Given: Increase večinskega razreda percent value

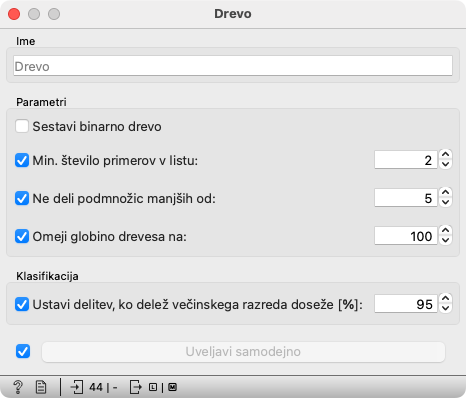Looking at the screenshot, I should (x=445, y=299).
